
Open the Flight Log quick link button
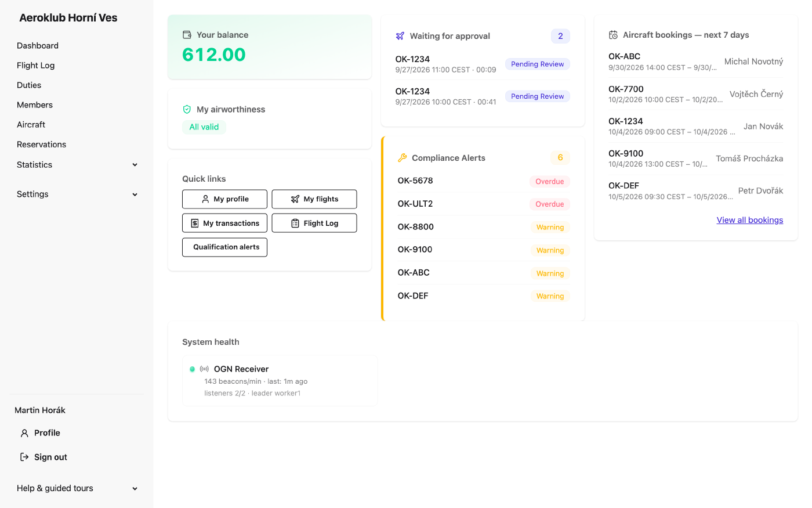click(314, 223)
